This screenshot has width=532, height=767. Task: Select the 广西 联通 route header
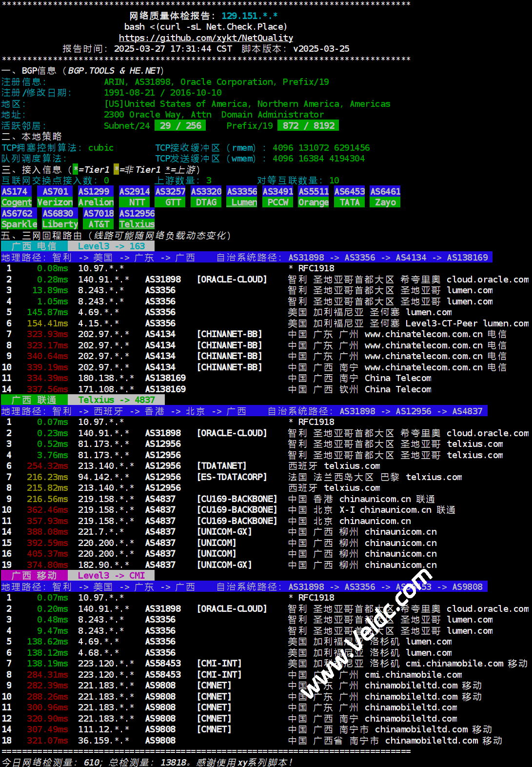pos(34,400)
